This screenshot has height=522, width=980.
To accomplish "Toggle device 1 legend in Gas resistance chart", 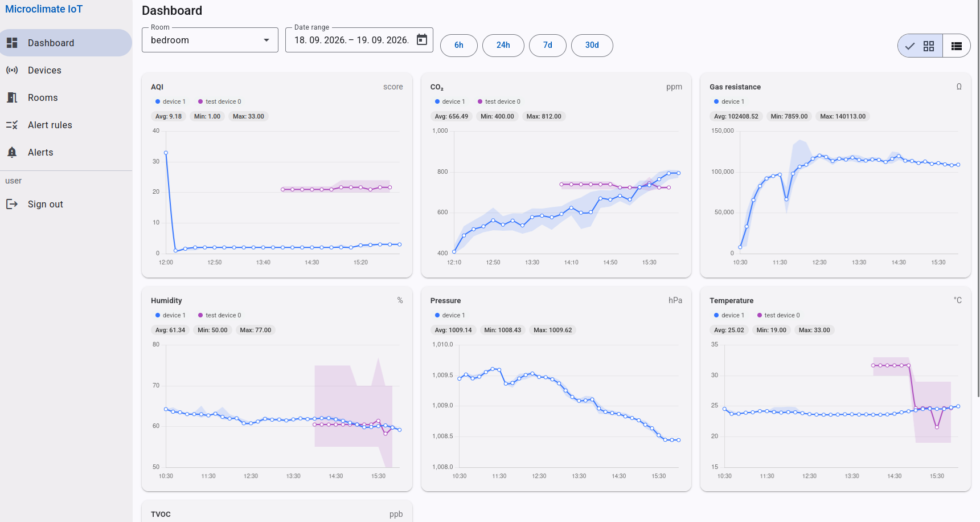I will tap(729, 101).
